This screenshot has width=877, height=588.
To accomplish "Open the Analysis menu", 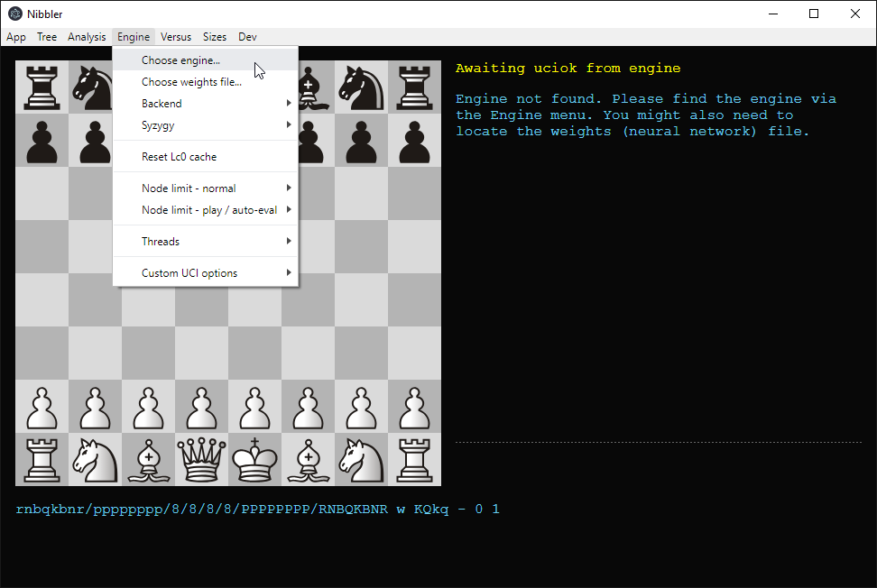I will [x=87, y=37].
